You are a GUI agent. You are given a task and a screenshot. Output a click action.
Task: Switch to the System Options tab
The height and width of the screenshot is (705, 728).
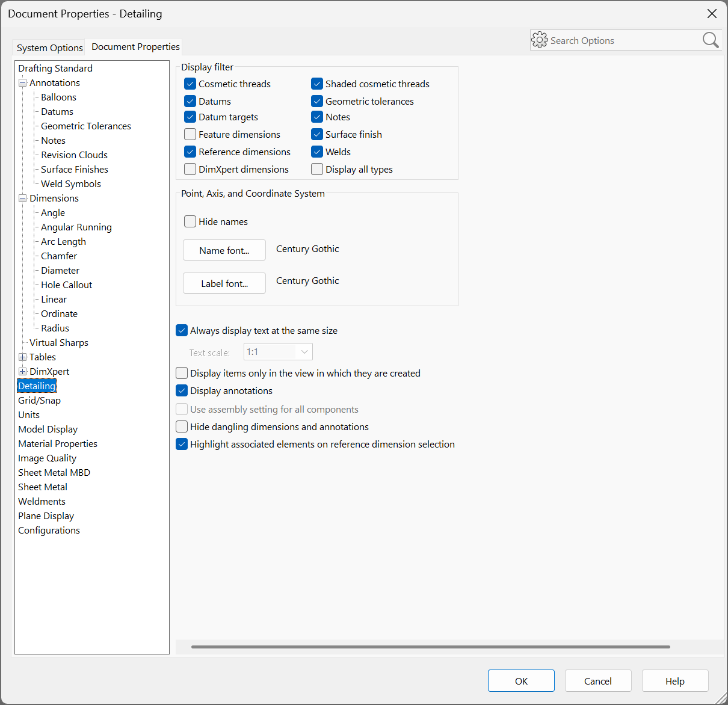[49, 48]
